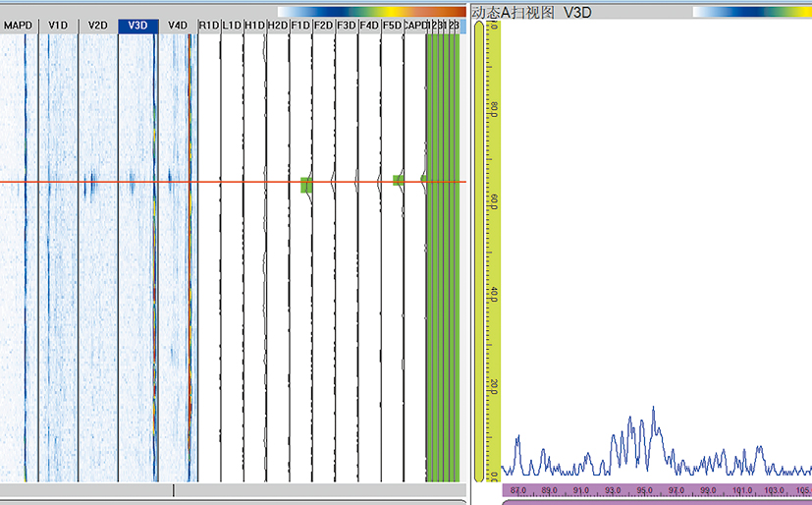Click the green indication marker on F5D strip

398,181
